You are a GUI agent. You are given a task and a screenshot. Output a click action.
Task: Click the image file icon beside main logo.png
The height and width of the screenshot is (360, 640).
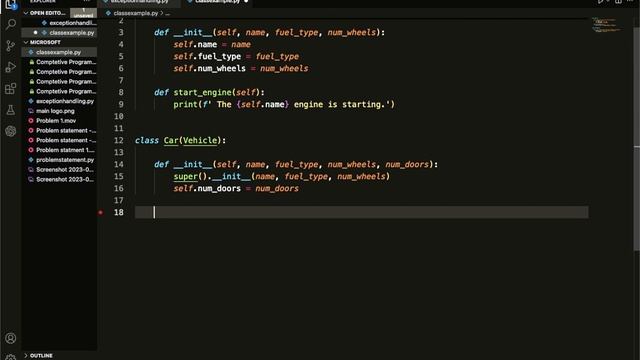click(31, 111)
